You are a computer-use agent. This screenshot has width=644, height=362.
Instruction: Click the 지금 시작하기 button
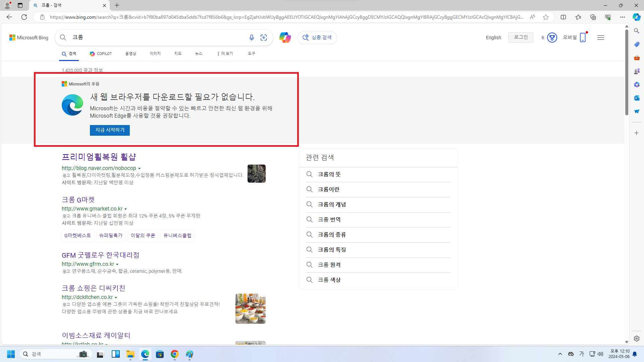pyautogui.click(x=110, y=130)
